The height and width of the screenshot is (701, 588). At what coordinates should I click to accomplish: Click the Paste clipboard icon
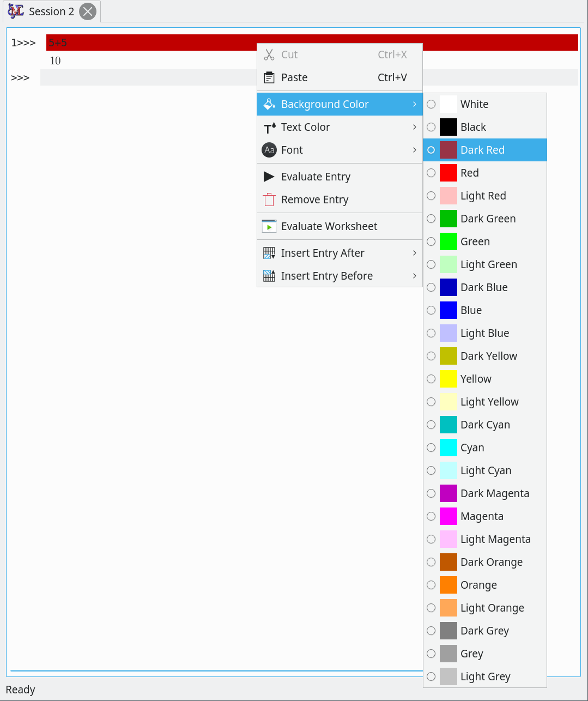(x=269, y=77)
